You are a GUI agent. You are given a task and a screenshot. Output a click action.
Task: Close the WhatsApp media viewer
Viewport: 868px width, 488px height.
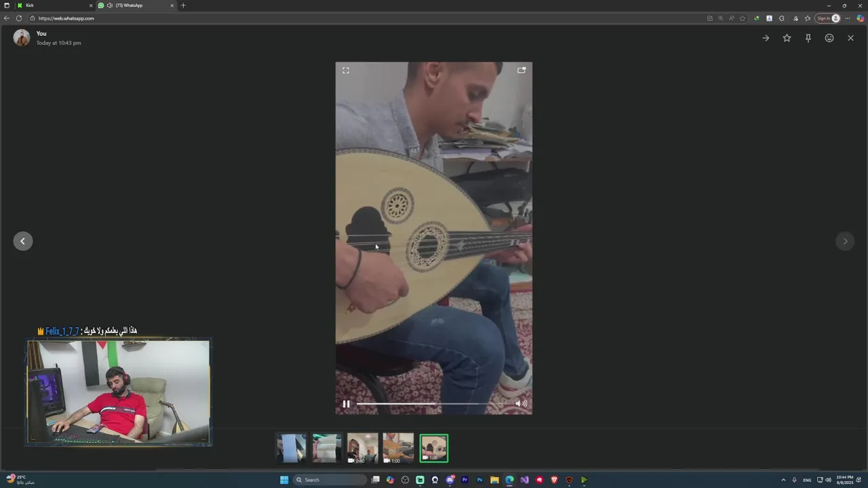tap(850, 38)
